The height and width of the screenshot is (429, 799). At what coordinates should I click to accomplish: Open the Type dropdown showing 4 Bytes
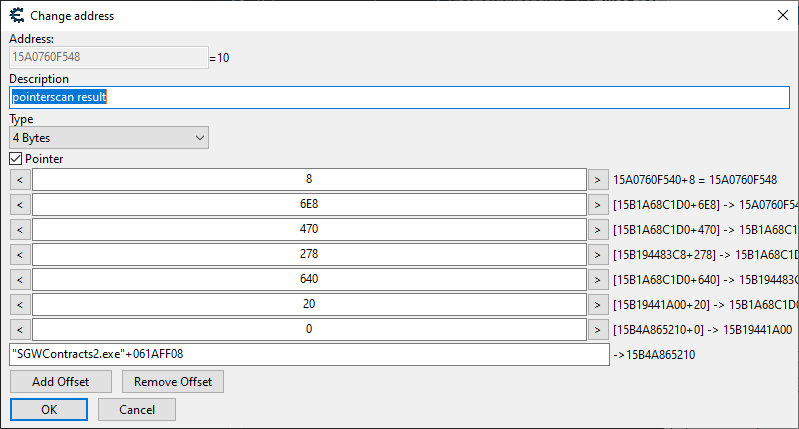coord(108,137)
